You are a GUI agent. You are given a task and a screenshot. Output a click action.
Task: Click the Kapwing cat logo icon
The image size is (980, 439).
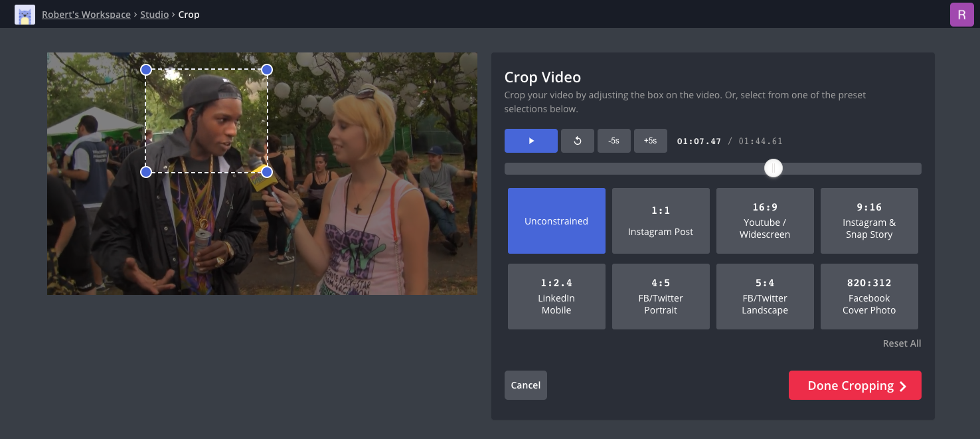[x=25, y=15]
